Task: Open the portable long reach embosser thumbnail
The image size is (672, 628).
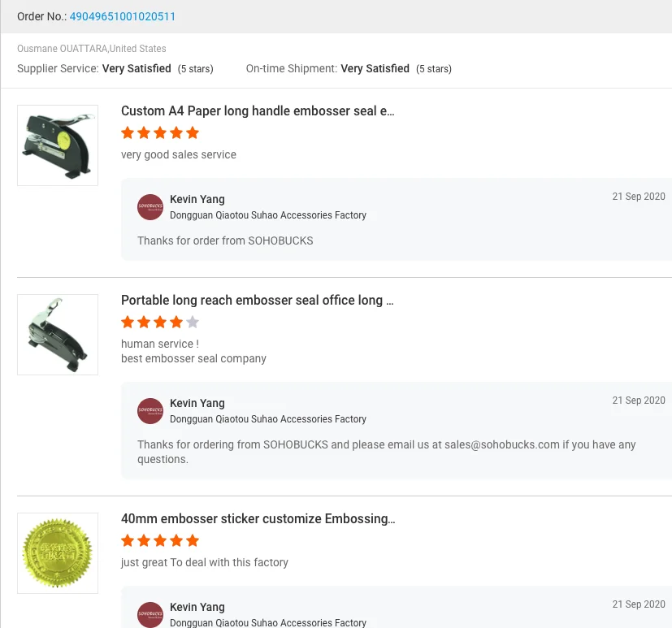Action: coord(58,335)
